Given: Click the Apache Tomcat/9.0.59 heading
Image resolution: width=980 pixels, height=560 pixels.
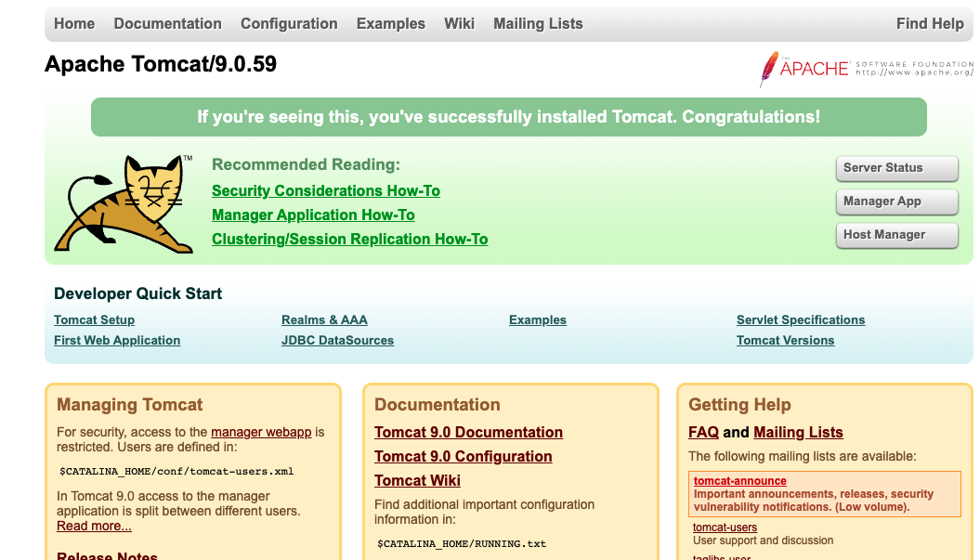Looking at the screenshot, I should (x=161, y=64).
